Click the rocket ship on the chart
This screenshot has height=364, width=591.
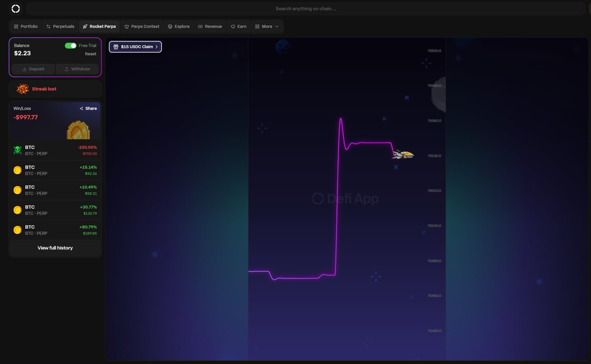tap(403, 154)
